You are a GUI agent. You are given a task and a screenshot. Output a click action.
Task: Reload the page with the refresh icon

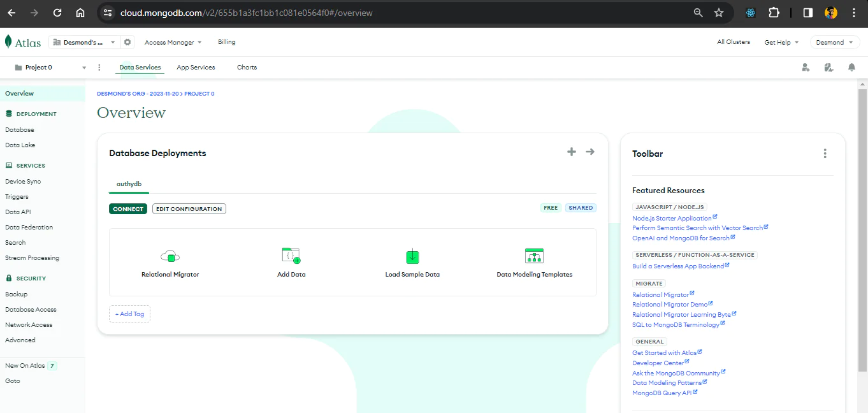tap(57, 13)
